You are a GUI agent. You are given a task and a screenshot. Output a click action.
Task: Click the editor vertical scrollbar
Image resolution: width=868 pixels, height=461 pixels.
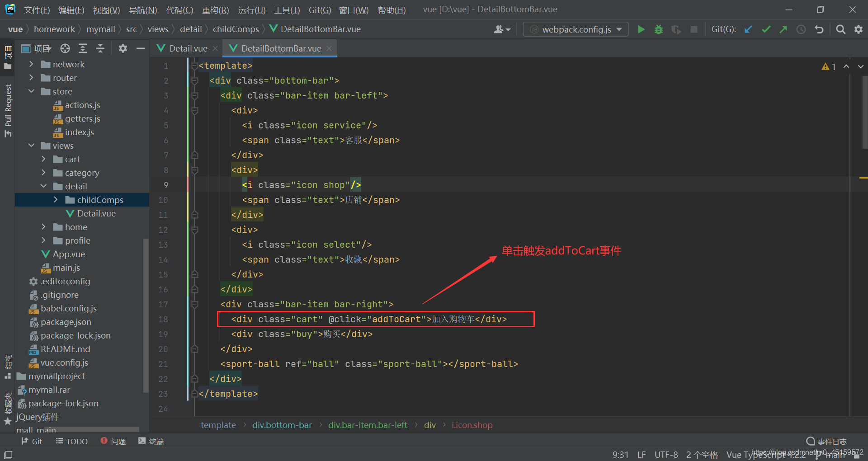coord(865,112)
